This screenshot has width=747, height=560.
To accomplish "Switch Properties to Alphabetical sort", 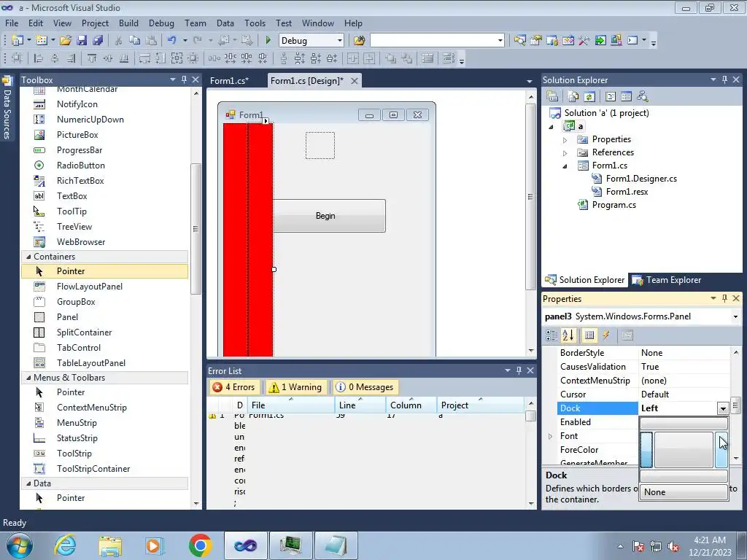I will click(x=568, y=335).
